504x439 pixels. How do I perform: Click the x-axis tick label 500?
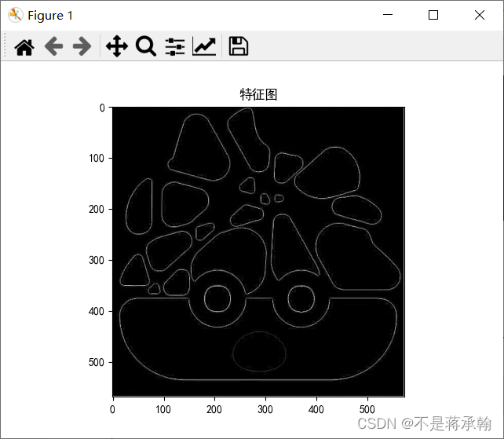[x=367, y=409]
